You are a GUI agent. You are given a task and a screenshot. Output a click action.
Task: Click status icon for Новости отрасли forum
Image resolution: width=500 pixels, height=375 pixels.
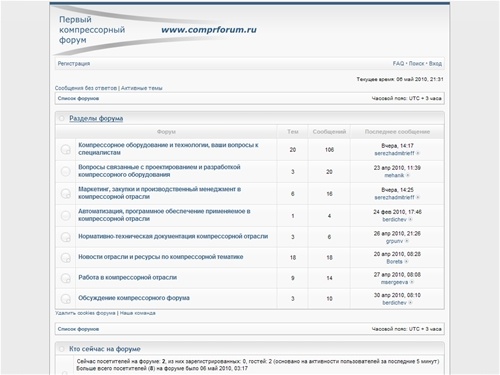(x=66, y=258)
